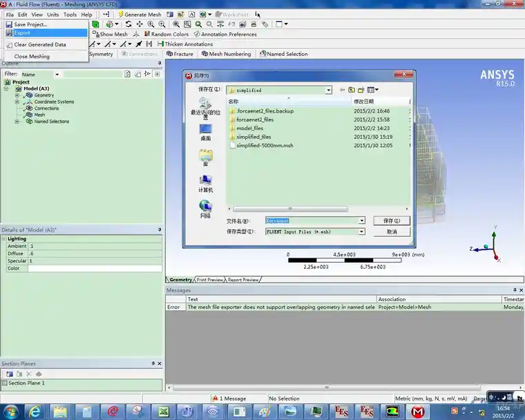Switch to Print Preview tab
Screen dimensions: 525x420
tap(210, 280)
